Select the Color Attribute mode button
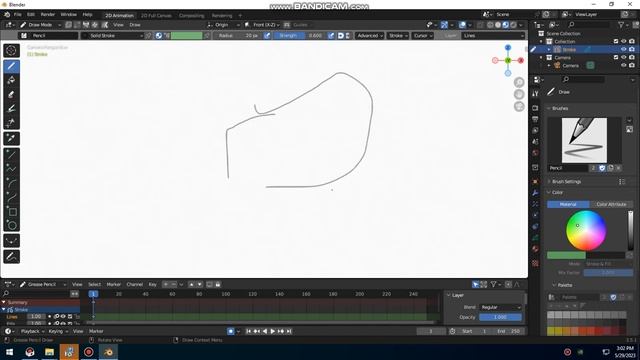Image resolution: width=640 pixels, height=360 pixels. coord(611,204)
